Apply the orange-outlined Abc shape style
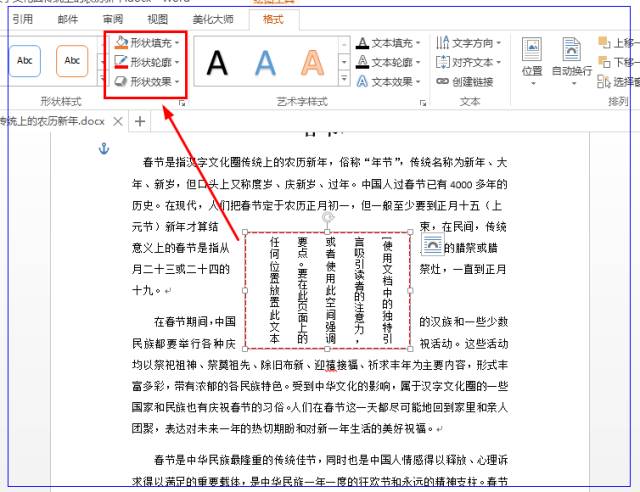 pos(72,61)
